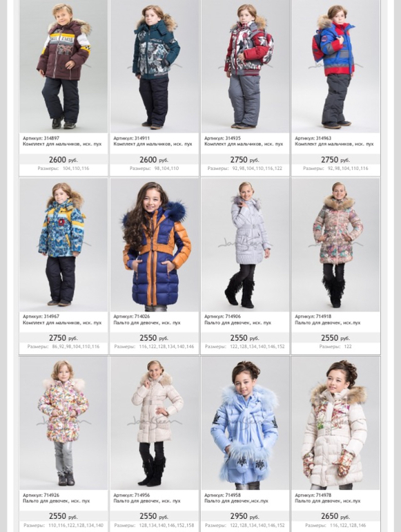
Task: Open navy-orange girls coat image 714026
Action: click(154, 245)
